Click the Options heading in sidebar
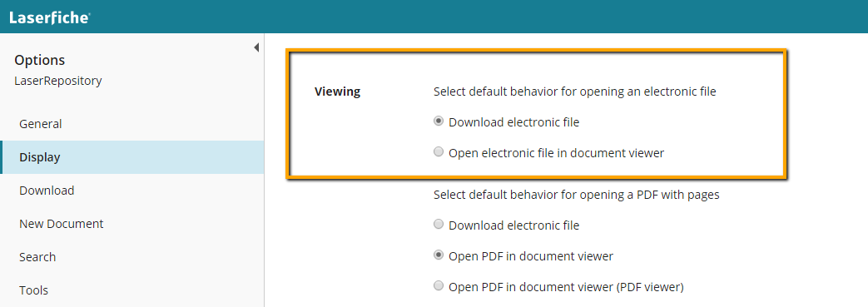This screenshot has height=307, width=868. coord(39,60)
